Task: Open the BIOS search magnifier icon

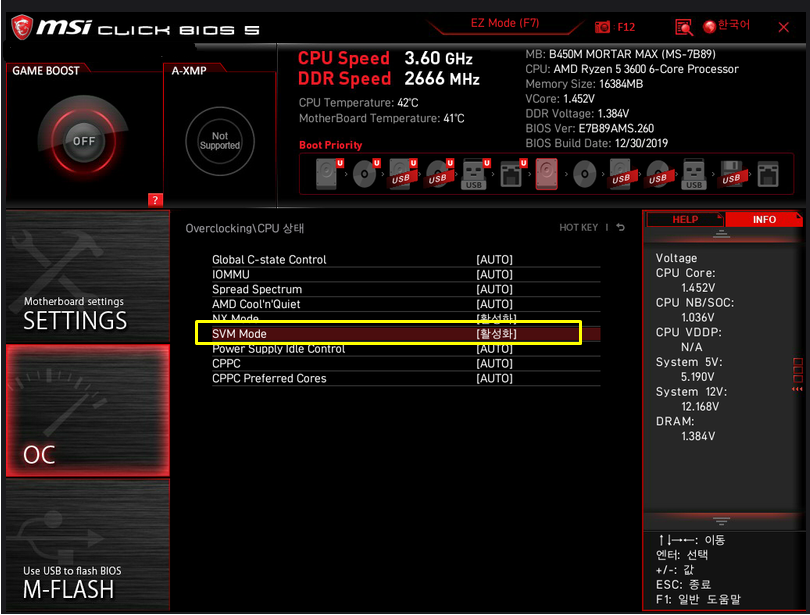Action: pos(683,27)
